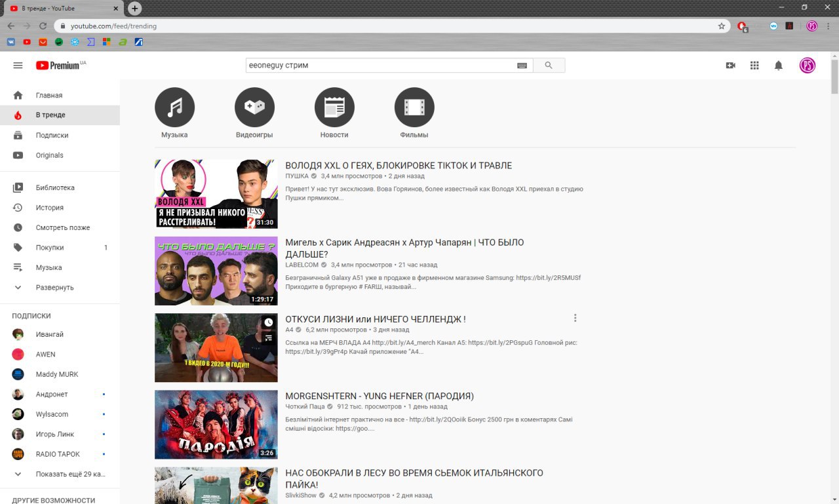This screenshot has width=839, height=504.
Task: Click the Chrome profile avatar in toolbar
Action: point(811,26)
